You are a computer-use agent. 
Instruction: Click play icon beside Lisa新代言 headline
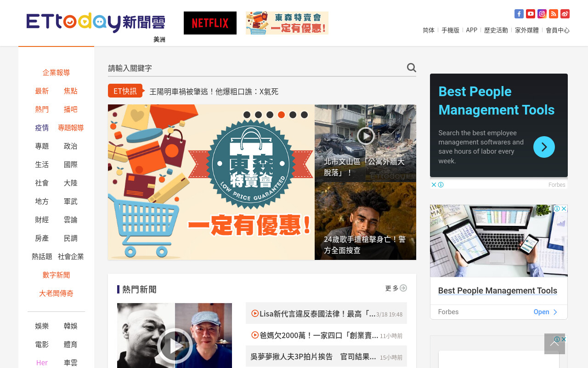pyautogui.click(x=255, y=313)
